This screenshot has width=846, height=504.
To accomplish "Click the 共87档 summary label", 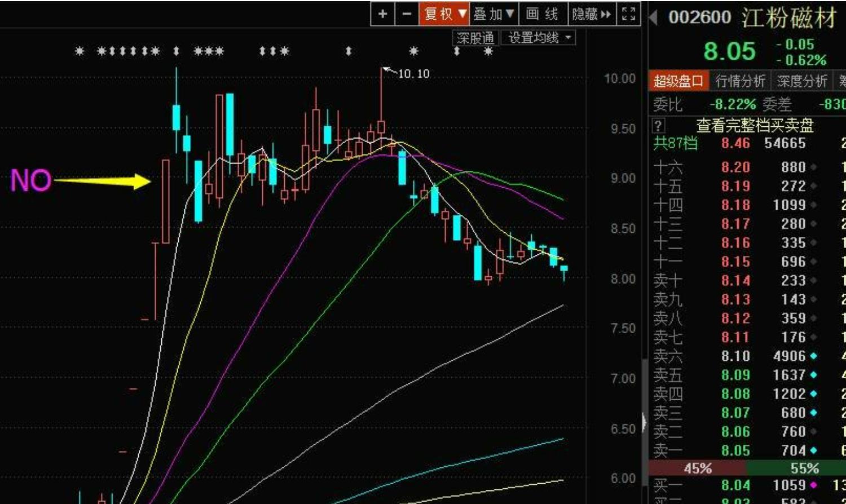I will pyautogui.click(x=675, y=143).
